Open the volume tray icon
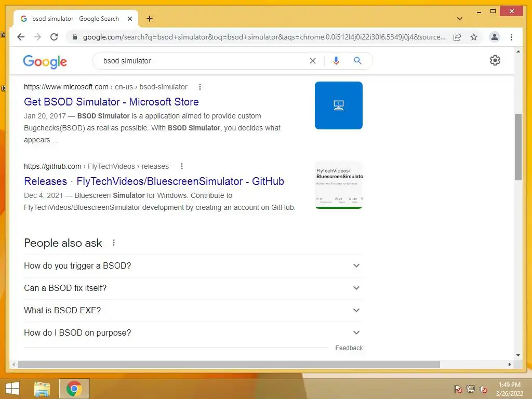The width and height of the screenshot is (532, 399). pos(483,389)
